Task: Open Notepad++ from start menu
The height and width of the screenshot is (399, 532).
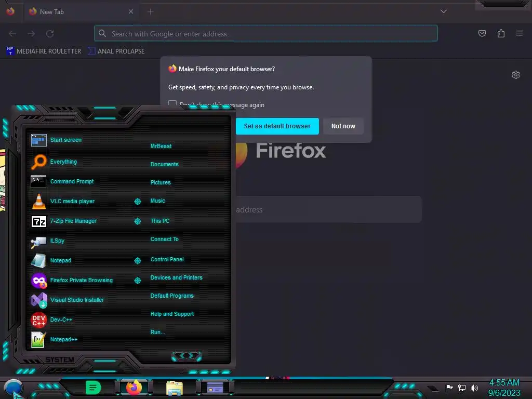Action: (x=54, y=339)
